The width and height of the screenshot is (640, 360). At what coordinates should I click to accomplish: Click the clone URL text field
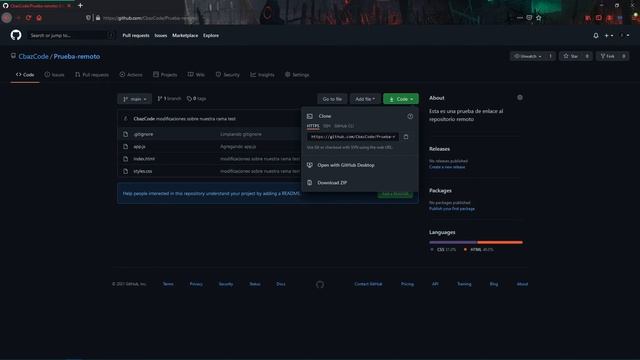click(x=352, y=137)
